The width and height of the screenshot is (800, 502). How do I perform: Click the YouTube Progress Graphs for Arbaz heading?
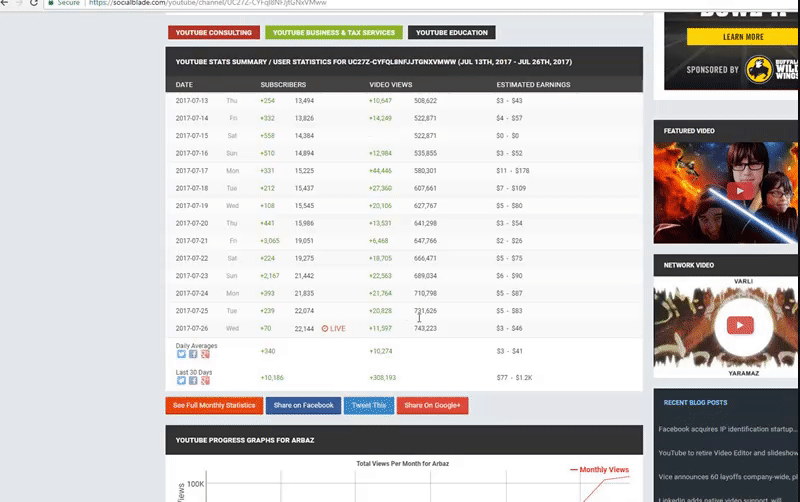245,440
